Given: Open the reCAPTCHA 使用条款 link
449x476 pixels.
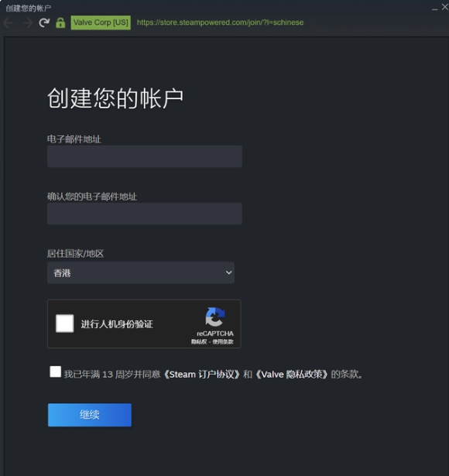Looking at the screenshot, I should (223, 342).
